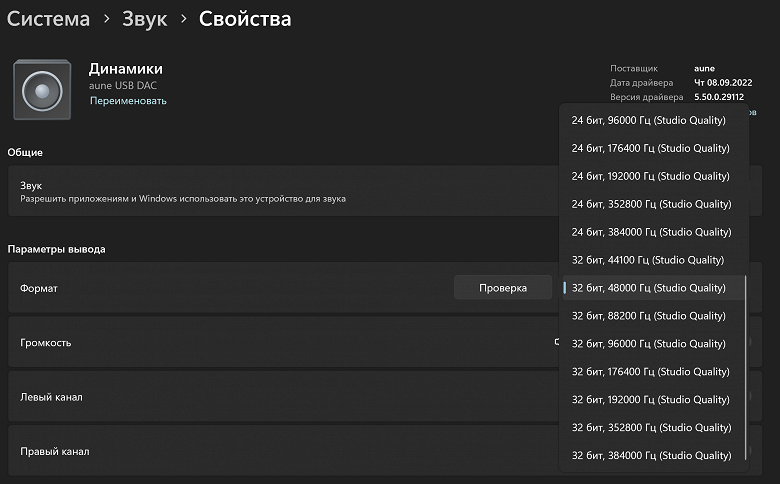This screenshot has width=780, height=484.
Task: Pick 24 бит, 192000 Гц format
Action: [650, 176]
